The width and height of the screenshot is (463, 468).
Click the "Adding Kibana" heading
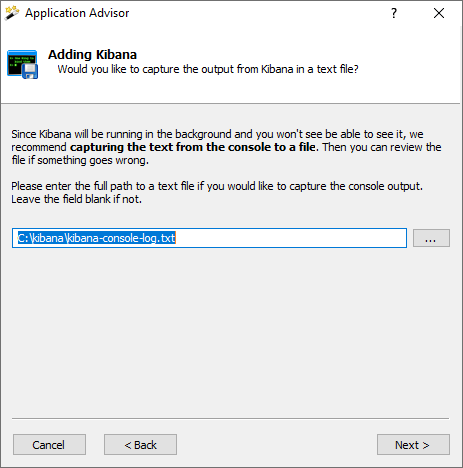pyautogui.click(x=92, y=54)
